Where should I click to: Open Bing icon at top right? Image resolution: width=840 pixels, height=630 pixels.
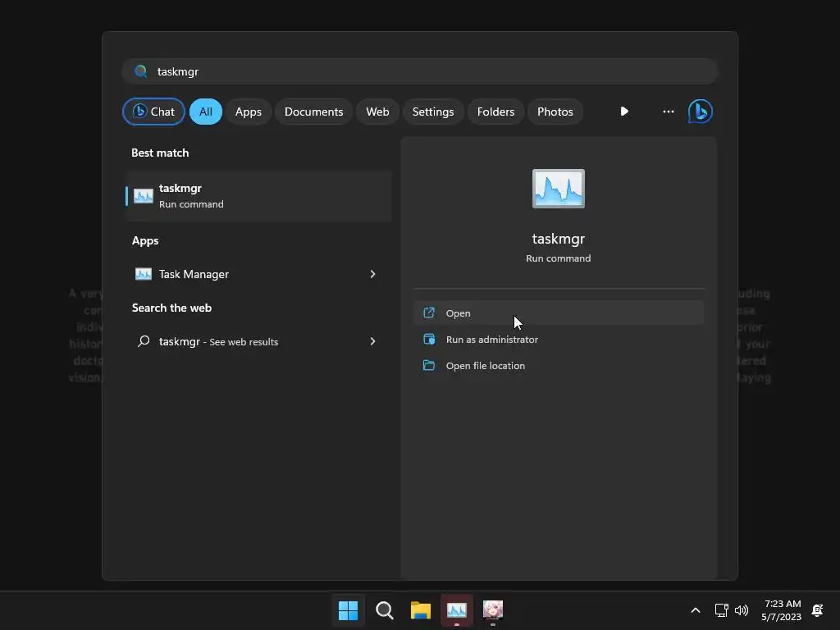[701, 112]
